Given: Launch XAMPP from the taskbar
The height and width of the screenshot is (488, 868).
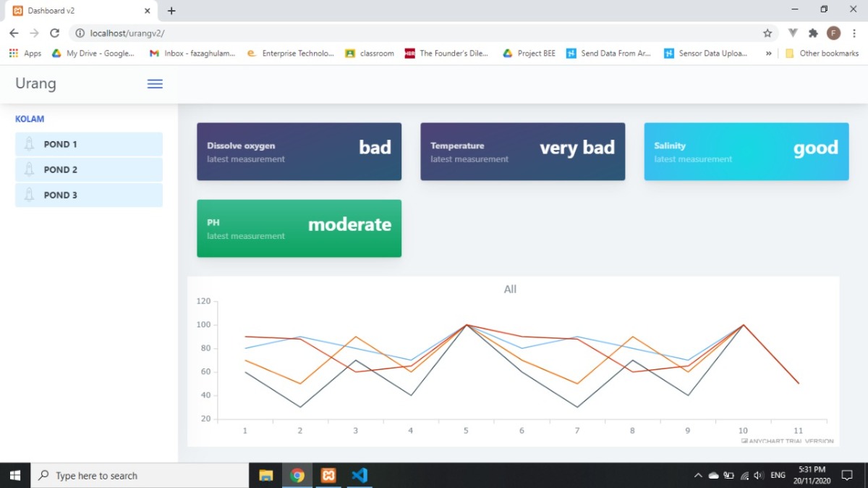Looking at the screenshot, I should click(x=328, y=476).
